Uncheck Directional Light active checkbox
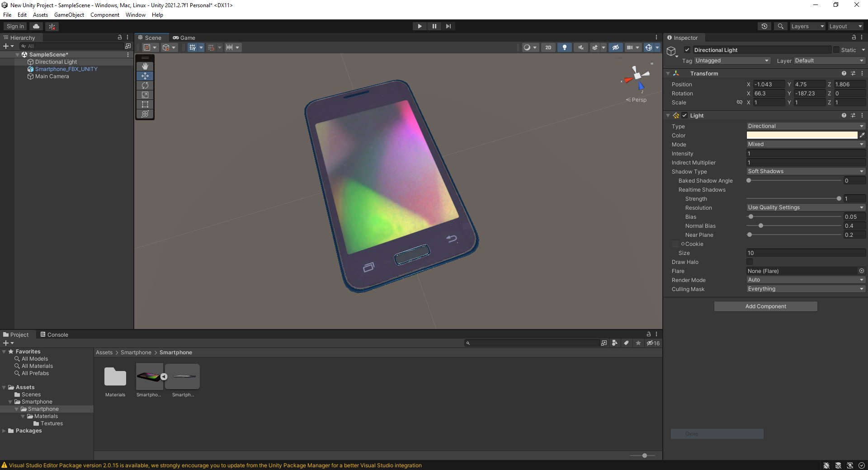Viewport: 868px width, 470px height. [x=687, y=50]
